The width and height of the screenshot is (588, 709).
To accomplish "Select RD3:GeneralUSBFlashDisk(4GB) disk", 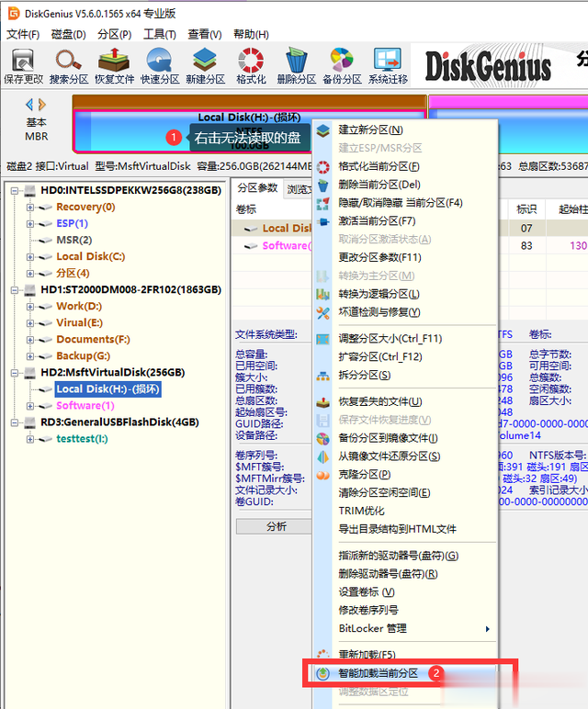I will coord(119,422).
